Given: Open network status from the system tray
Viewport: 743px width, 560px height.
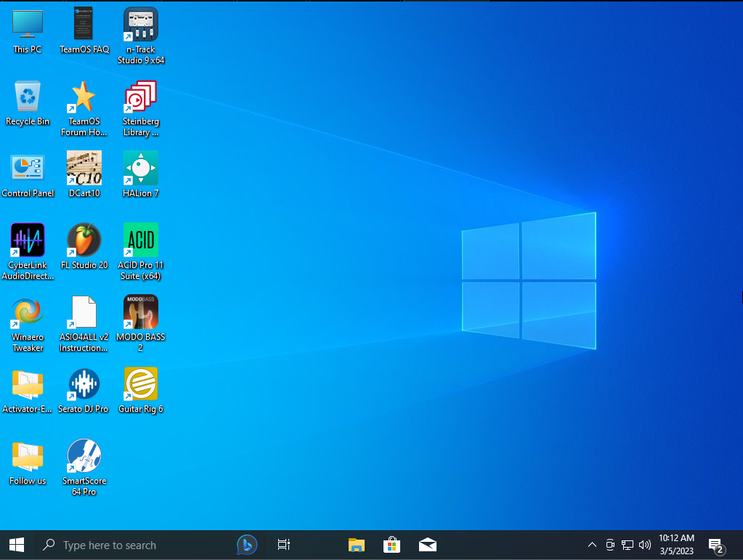Looking at the screenshot, I should click(628, 545).
